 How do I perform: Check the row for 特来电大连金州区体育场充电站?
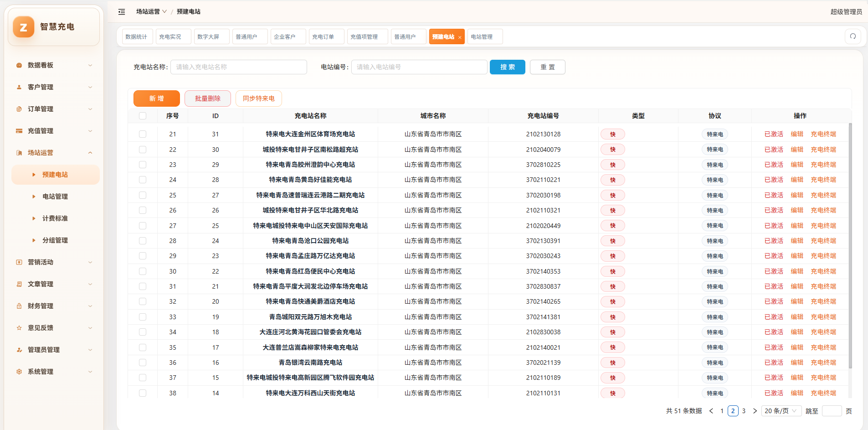pyautogui.click(x=143, y=134)
